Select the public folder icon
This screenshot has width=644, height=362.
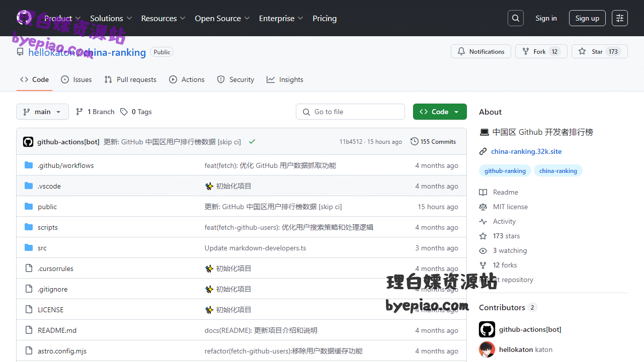pyautogui.click(x=29, y=207)
